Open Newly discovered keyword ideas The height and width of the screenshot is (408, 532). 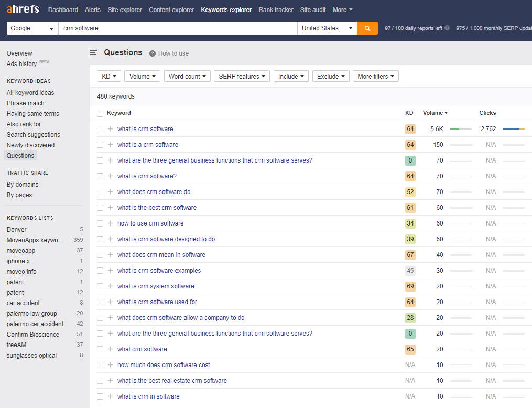coord(30,145)
